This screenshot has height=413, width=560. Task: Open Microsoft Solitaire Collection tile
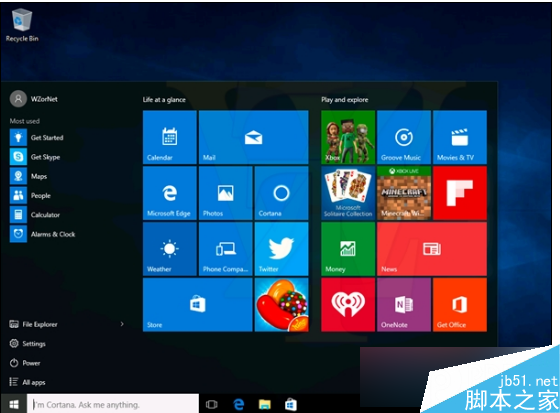point(348,193)
